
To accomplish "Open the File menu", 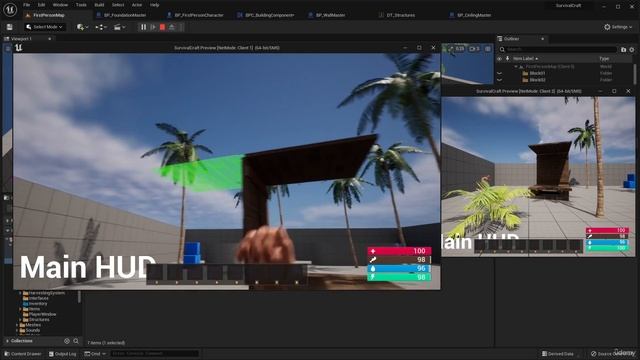I will (x=27, y=5).
